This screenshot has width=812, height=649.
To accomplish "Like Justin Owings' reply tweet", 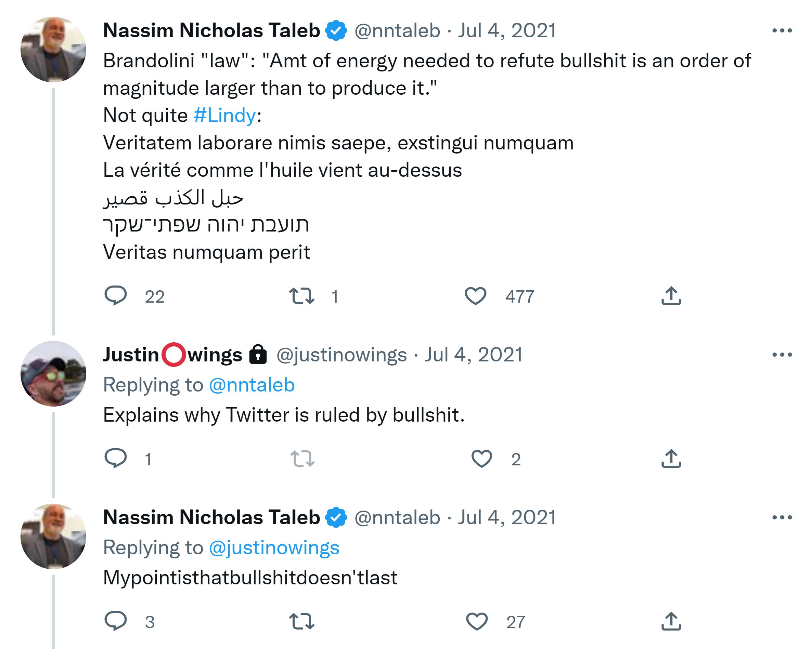I will pyautogui.click(x=482, y=459).
